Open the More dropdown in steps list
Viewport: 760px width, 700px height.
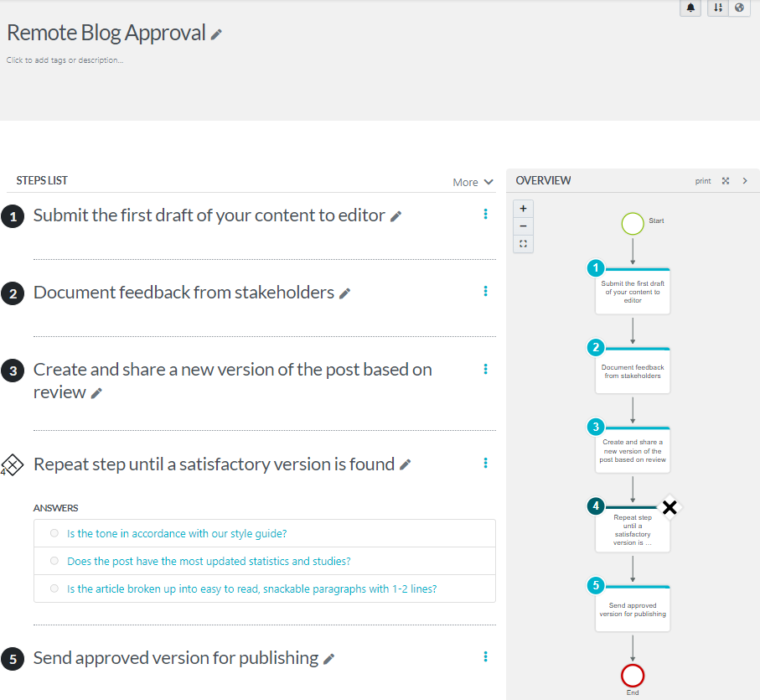(x=473, y=182)
